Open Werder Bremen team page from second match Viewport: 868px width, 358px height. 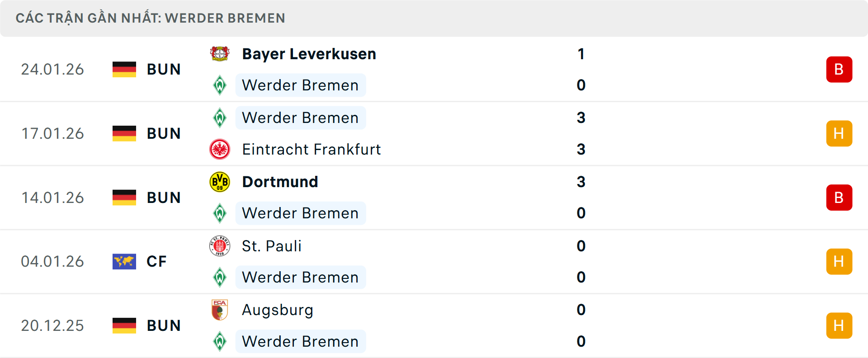pos(300,118)
